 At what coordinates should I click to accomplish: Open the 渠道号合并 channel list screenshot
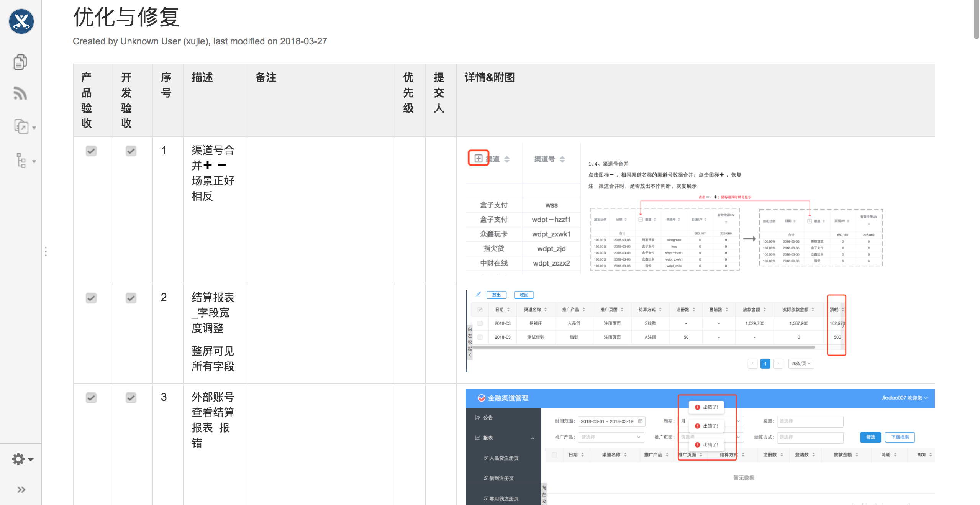[523, 209]
